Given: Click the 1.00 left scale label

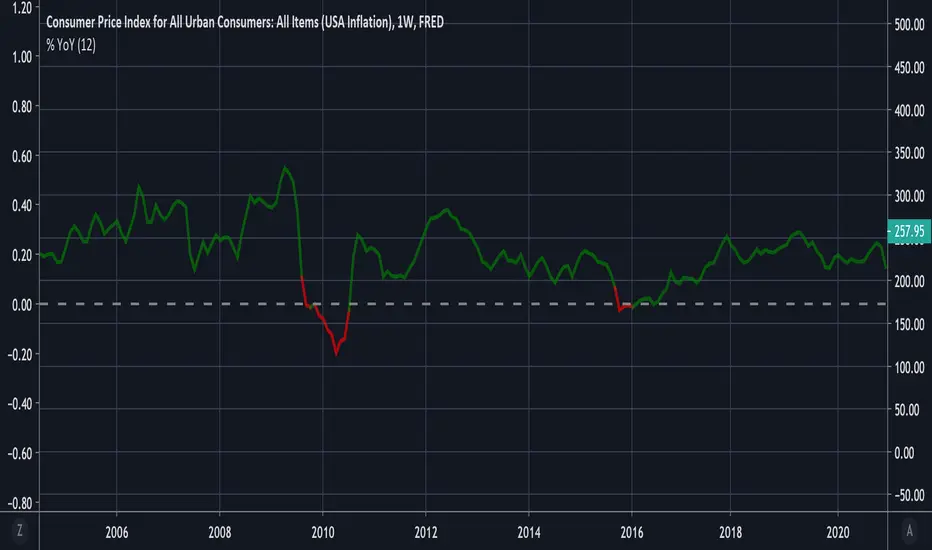Looking at the screenshot, I should tap(22, 57).
